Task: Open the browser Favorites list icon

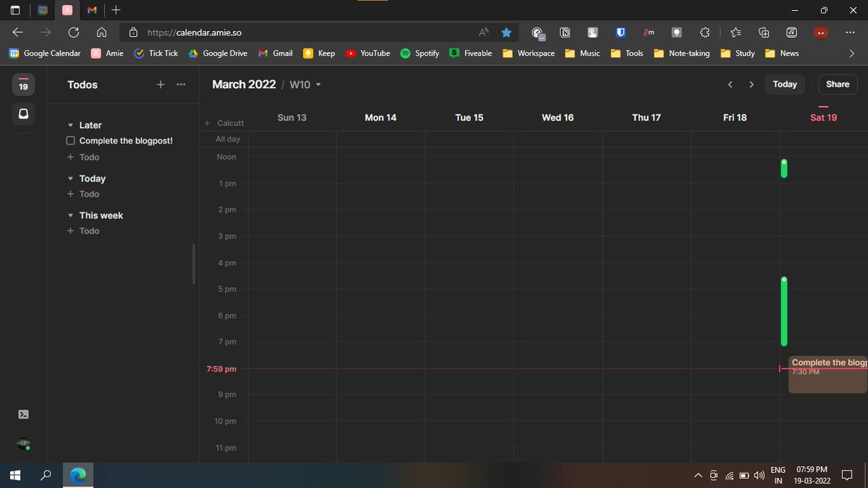Action: [736, 33]
